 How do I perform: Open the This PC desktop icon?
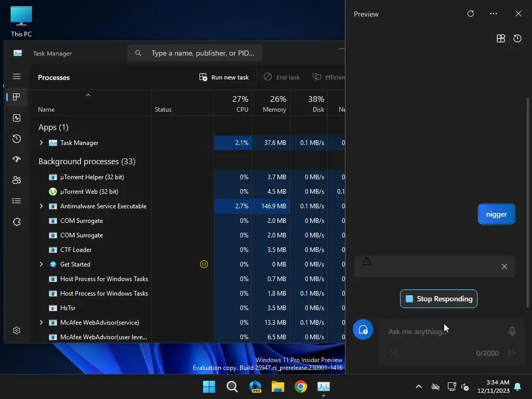point(21,21)
